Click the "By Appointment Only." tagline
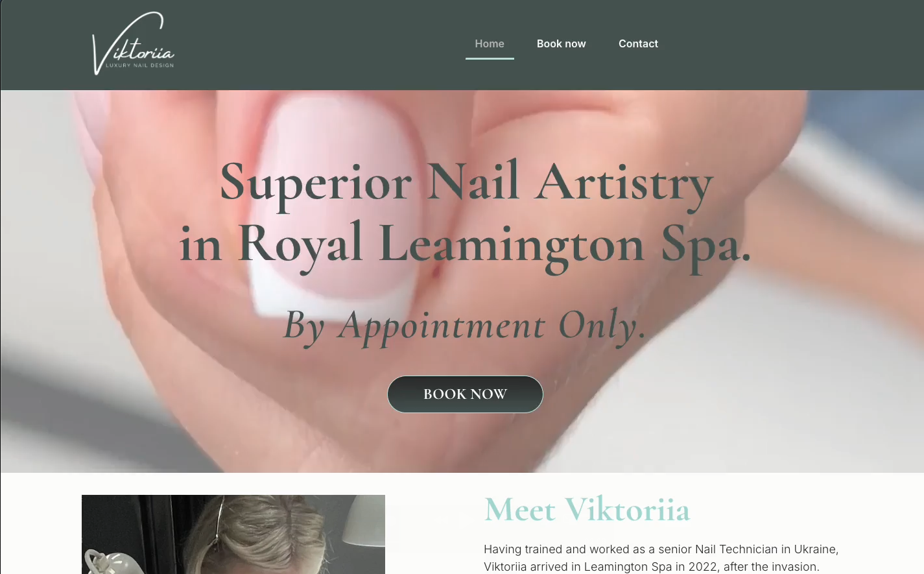This screenshot has height=574, width=924. pos(465,326)
